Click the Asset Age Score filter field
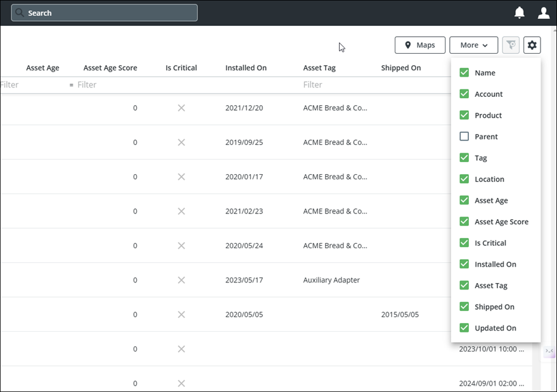Screen dimensions: 557x392 point(108,85)
